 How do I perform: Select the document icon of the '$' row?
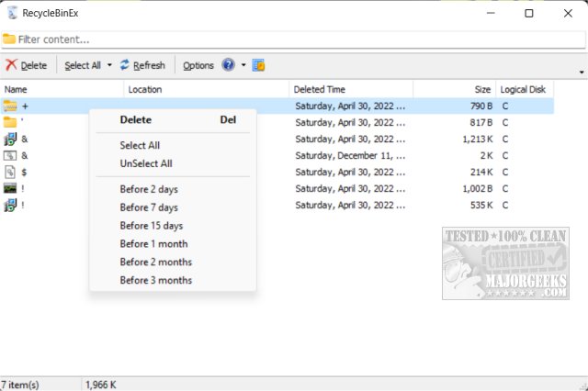pyautogui.click(x=10, y=172)
